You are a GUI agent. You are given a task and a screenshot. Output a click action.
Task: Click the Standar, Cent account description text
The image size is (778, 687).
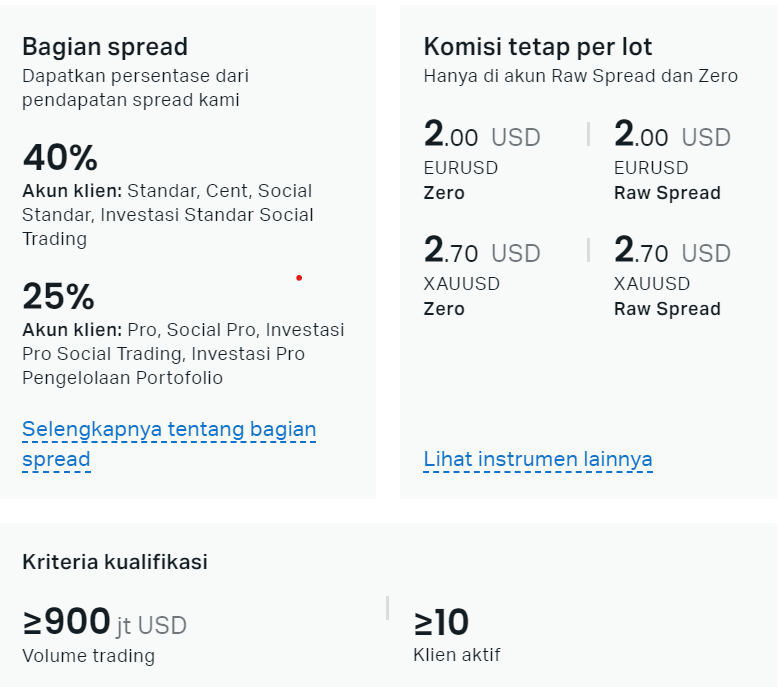click(x=168, y=215)
